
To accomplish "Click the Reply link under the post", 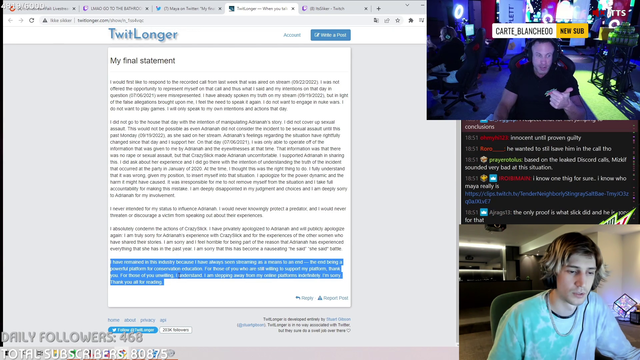I will (x=304, y=298).
